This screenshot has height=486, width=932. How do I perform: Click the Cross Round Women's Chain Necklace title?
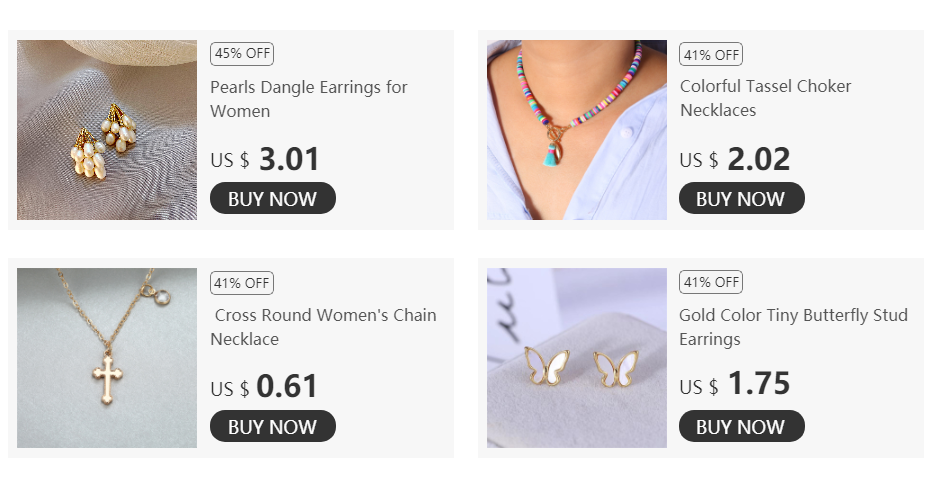[x=323, y=327]
